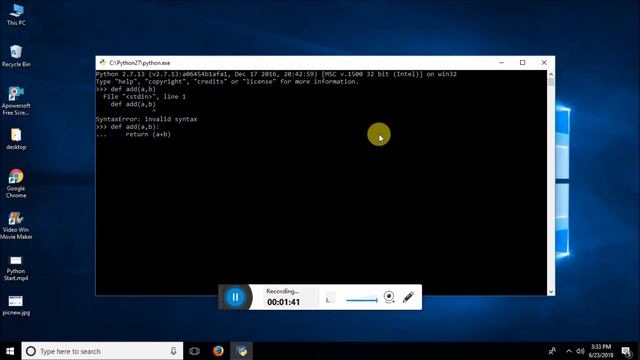Viewport: 640px width, 360px height.
Task: Launch Apowersoft Free Screen Recorder shortcut
Action: click(x=16, y=101)
